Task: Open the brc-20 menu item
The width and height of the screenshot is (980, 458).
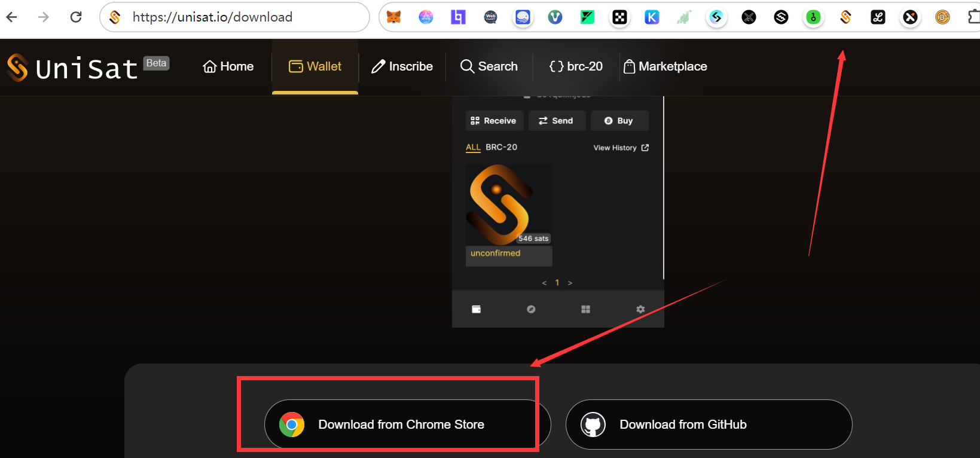Action: (576, 66)
